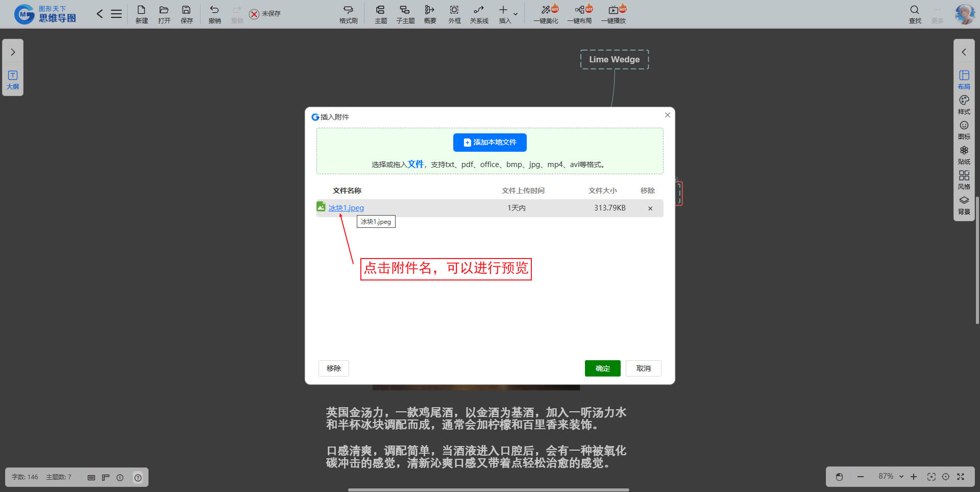Select the 格式刷 format painter tool

pos(348,14)
